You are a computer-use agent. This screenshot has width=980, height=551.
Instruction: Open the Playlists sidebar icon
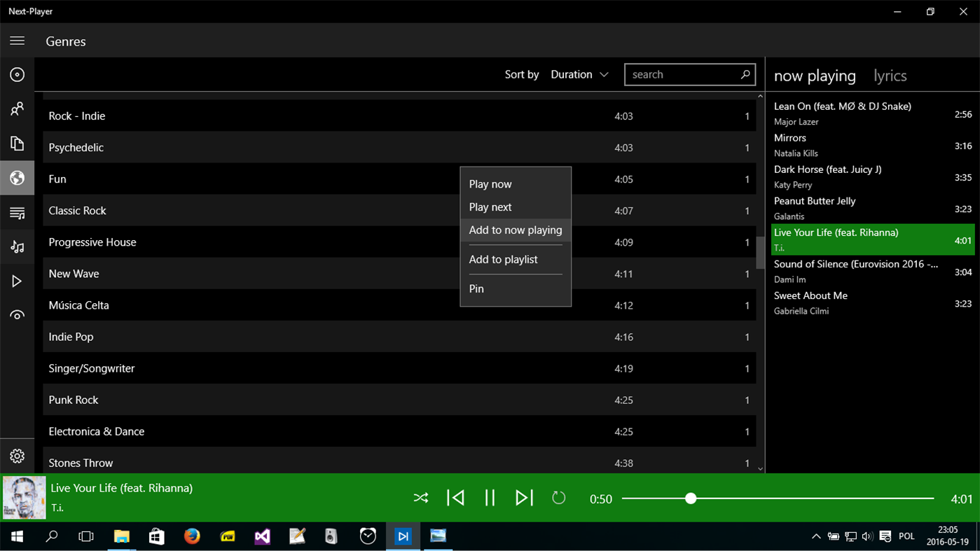pyautogui.click(x=18, y=211)
